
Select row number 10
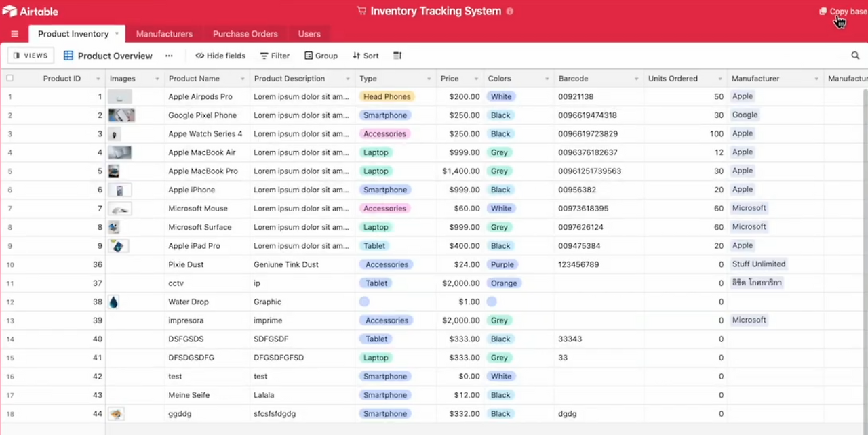click(10, 265)
